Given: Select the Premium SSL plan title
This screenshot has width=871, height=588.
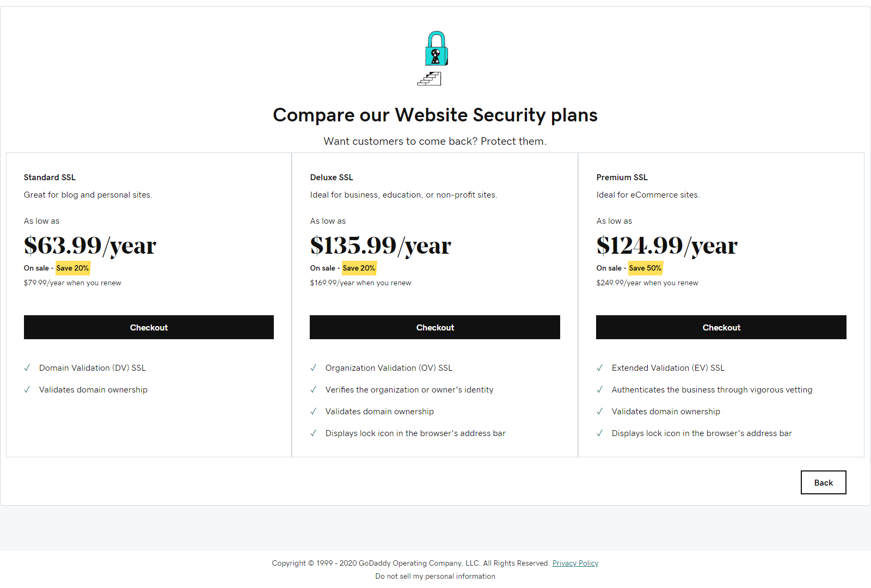Looking at the screenshot, I should click(622, 177).
